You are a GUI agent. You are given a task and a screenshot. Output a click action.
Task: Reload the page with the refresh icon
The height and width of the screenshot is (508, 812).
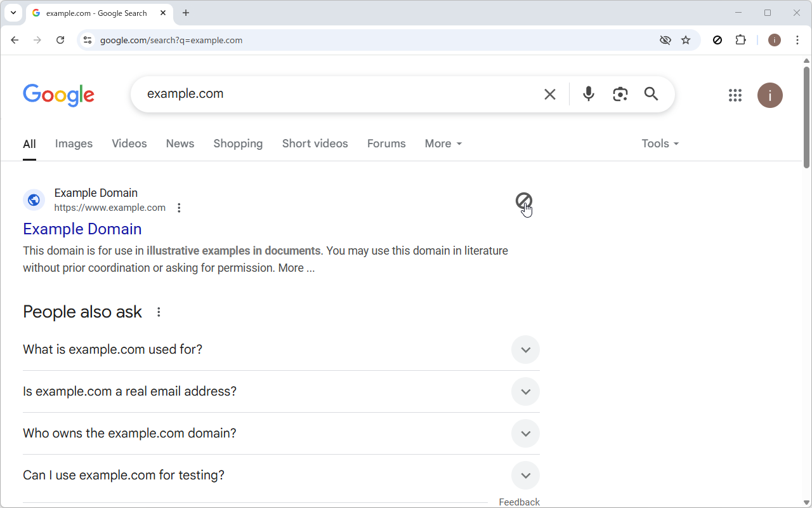(60, 39)
